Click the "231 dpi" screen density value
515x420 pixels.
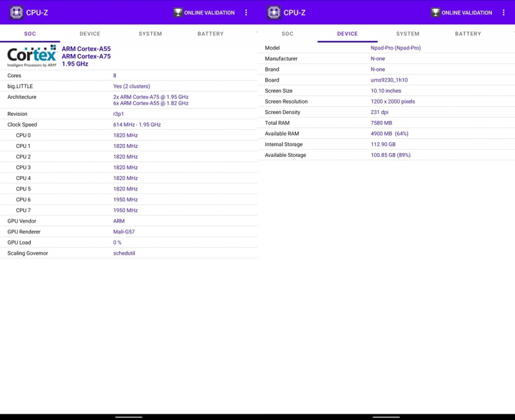pos(379,112)
